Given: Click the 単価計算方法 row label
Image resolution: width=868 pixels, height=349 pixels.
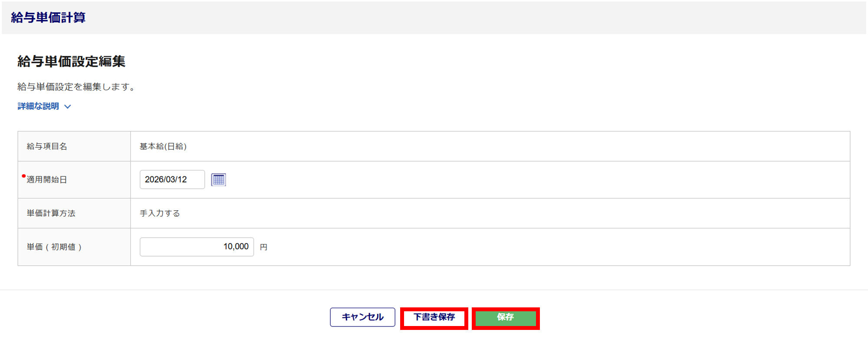Looking at the screenshot, I should 51,213.
